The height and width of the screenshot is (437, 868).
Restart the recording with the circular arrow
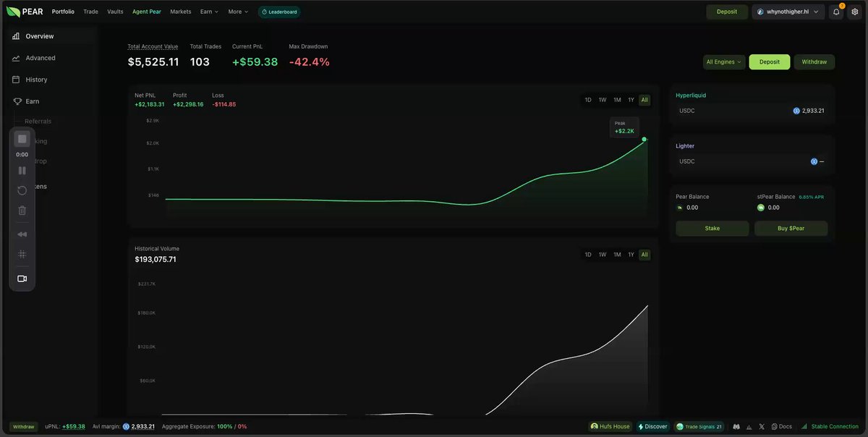pyautogui.click(x=22, y=190)
